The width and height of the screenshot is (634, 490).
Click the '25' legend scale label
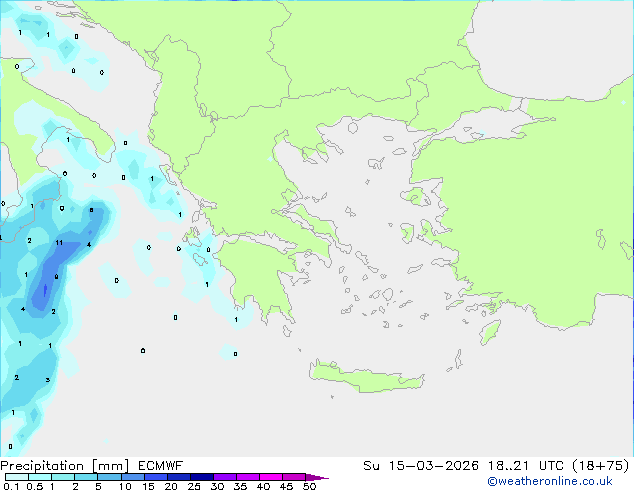(194, 486)
